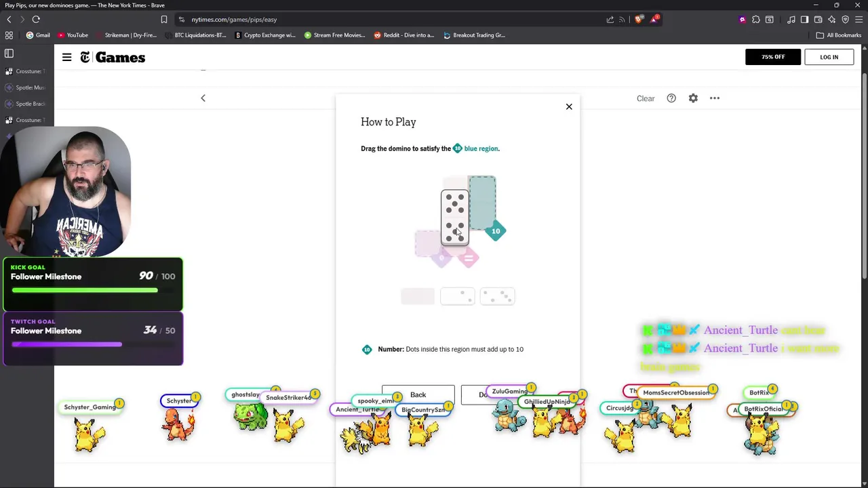
Task: Click the share icon in address bar
Action: (x=610, y=20)
